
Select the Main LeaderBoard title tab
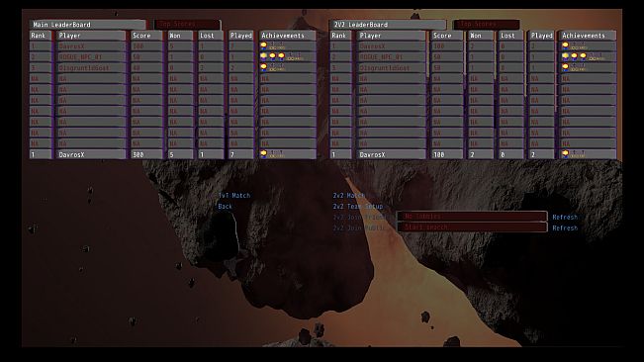click(x=87, y=25)
